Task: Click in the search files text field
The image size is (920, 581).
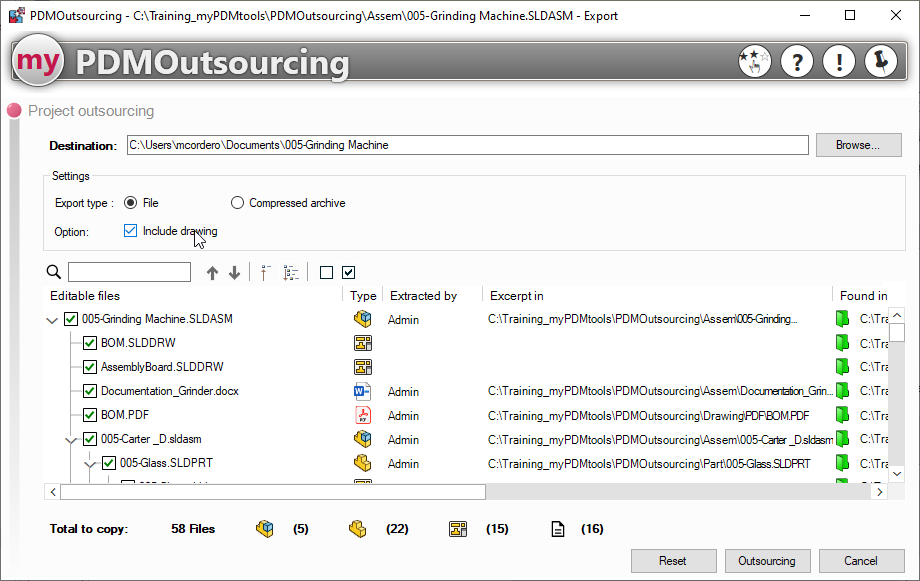Action: pos(129,272)
